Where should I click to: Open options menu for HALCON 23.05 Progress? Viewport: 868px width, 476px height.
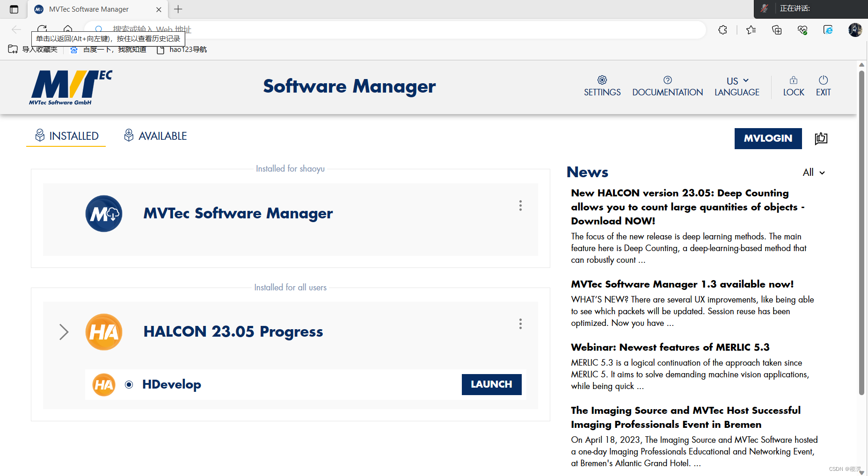pos(520,324)
